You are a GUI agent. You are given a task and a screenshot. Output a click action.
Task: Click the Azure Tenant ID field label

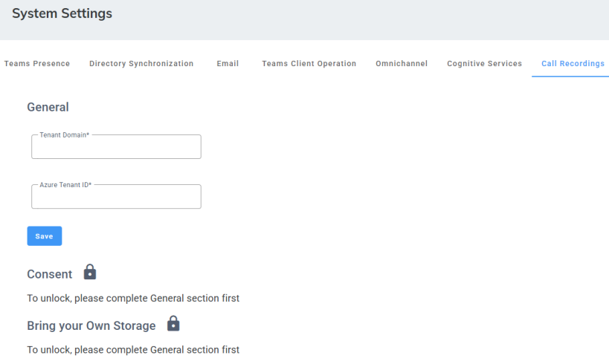point(65,185)
